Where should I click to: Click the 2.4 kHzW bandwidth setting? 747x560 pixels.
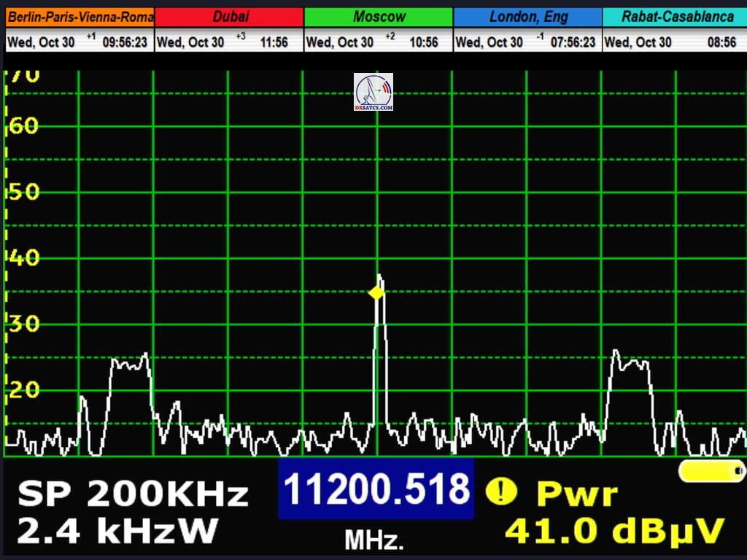point(117,531)
